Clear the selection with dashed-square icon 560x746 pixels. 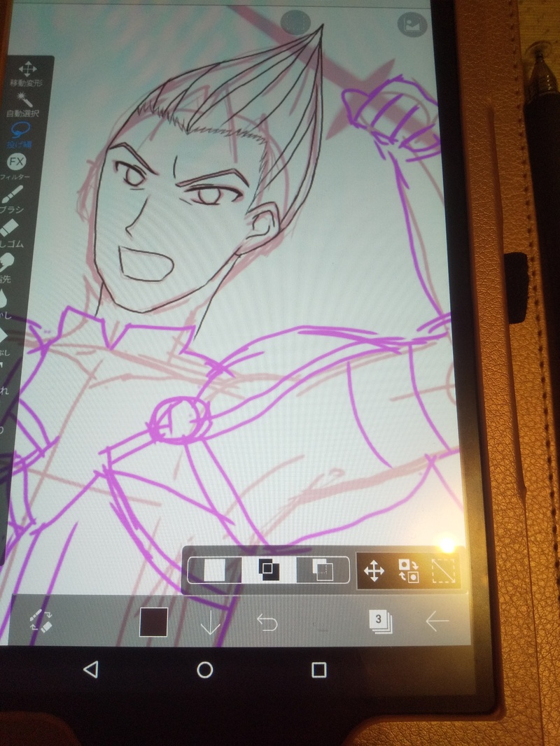coord(443,570)
